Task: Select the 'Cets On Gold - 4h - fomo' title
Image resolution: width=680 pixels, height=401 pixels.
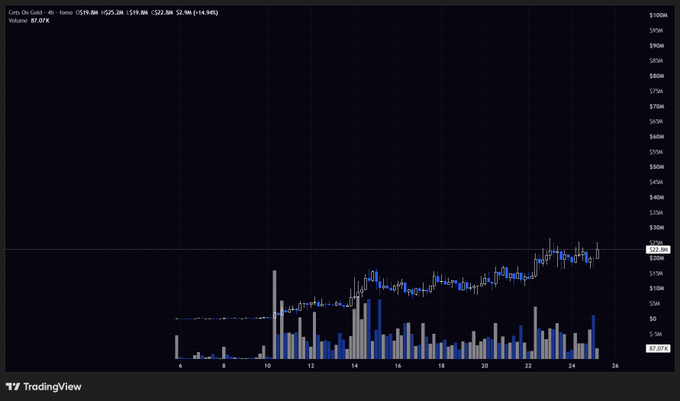Action: 41,13
